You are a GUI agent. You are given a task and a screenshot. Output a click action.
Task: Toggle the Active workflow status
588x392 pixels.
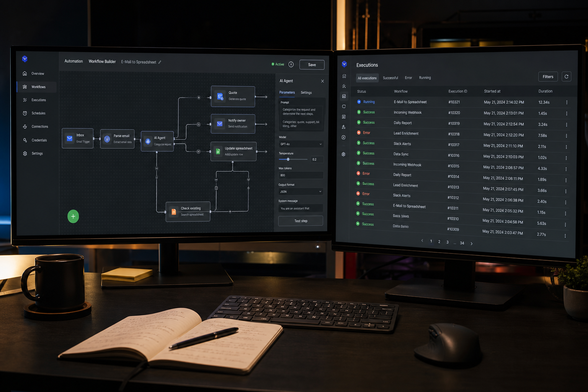[278, 64]
